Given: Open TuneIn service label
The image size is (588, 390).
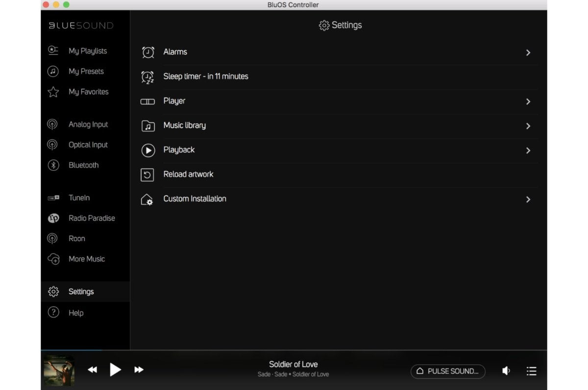Looking at the screenshot, I should point(79,198).
